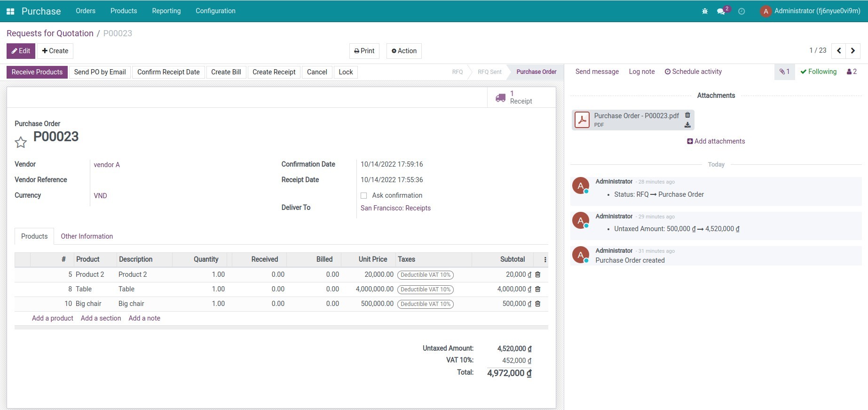Image resolution: width=868 pixels, height=410 pixels.
Task: Click the debug bug icon
Action: pos(704,11)
